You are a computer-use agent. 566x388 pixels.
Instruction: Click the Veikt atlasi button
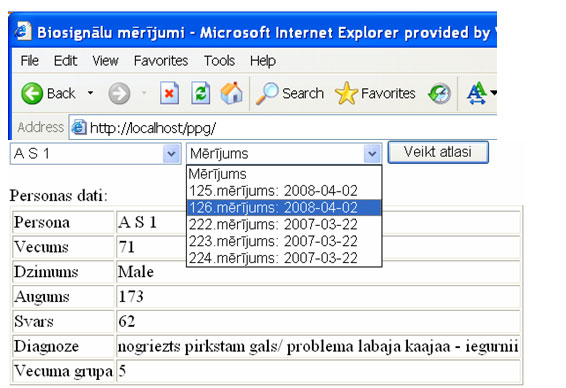[438, 152]
